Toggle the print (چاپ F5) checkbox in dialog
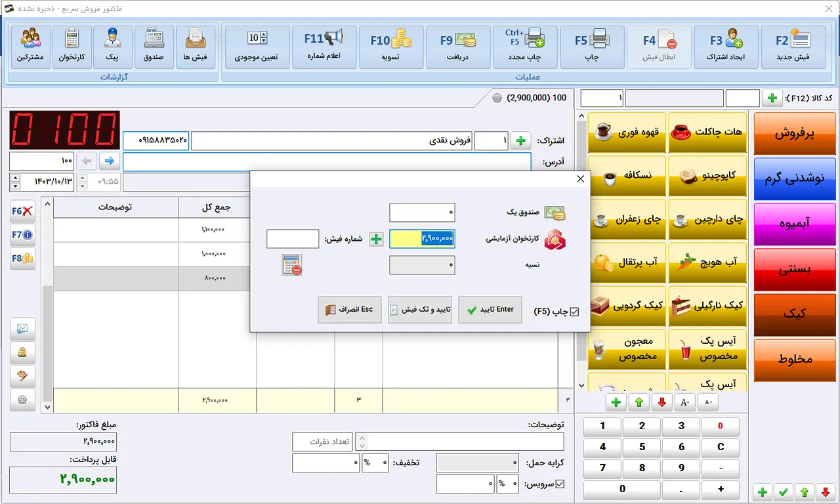Screen dimensions: 840x504 point(575,312)
